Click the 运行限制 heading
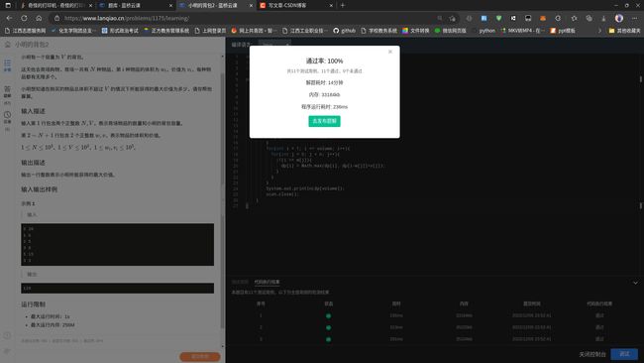The height and width of the screenshot is (363, 644). tap(34, 304)
